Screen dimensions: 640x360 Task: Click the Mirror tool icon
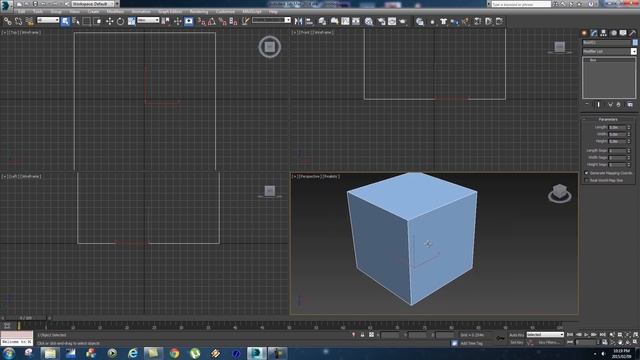click(x=298, y=21)
